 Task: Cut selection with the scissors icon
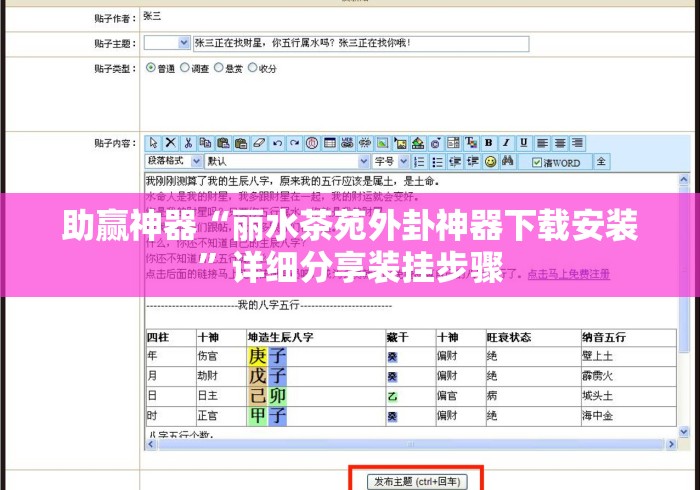[x=188, y=143]
